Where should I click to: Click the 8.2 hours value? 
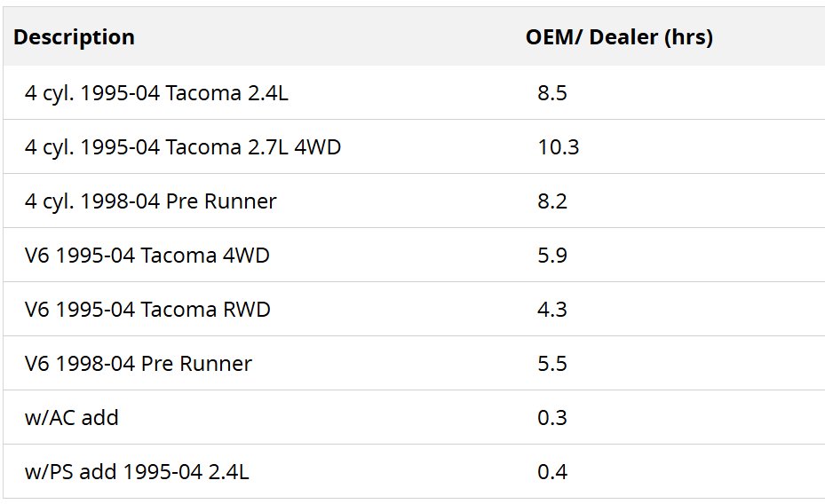pos(552,201)
